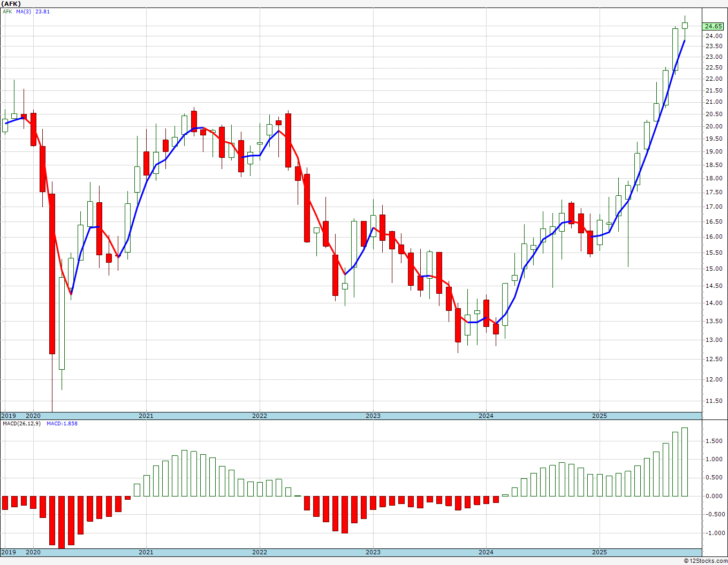Click the MACD:1.858 value label

(62, 423)
